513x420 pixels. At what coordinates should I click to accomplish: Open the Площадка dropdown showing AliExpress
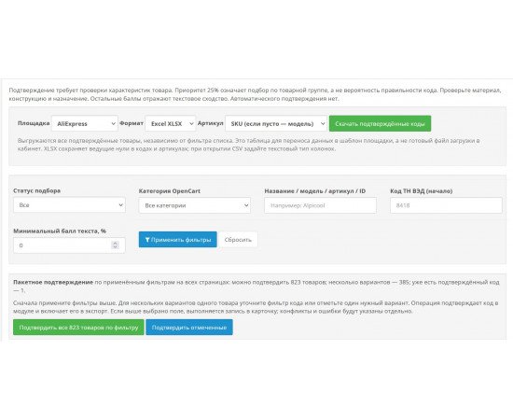coord(85,123)
